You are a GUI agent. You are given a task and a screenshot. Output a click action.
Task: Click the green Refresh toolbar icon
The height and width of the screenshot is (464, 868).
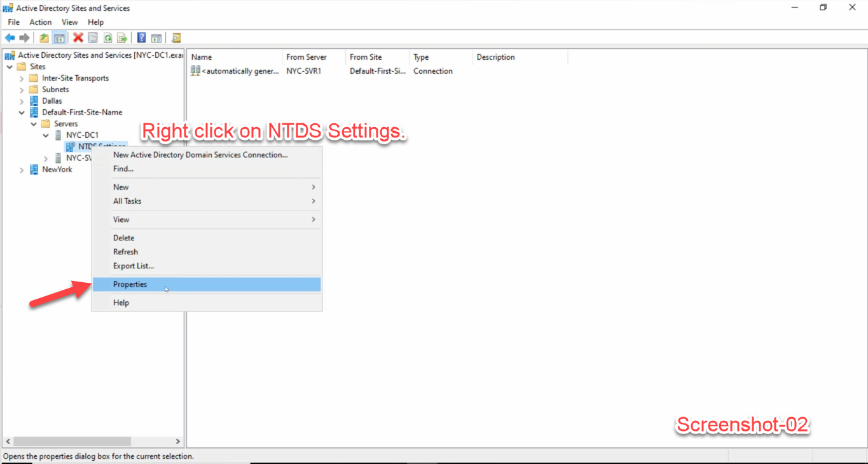coord(108,38)
